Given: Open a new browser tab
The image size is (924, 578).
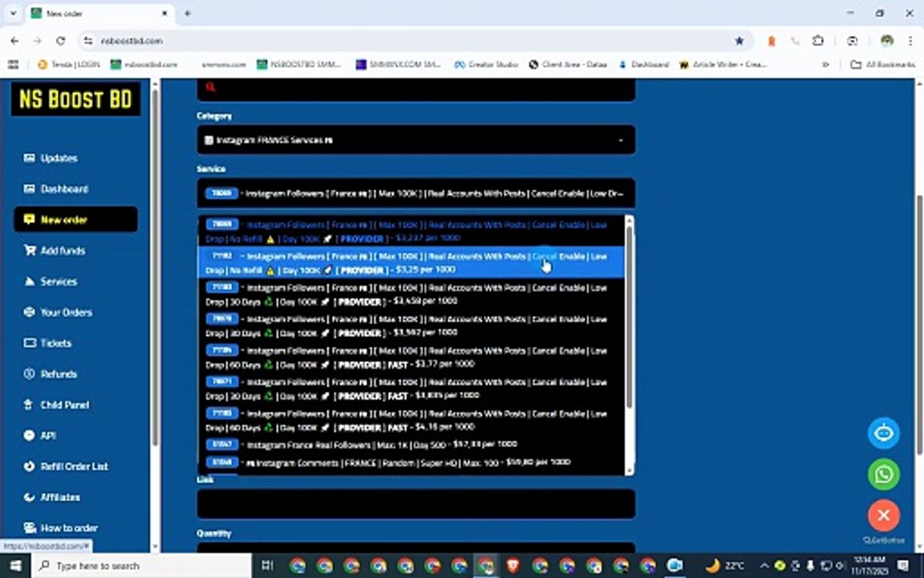Looking at the screenshot, I should tap(188, 13).
